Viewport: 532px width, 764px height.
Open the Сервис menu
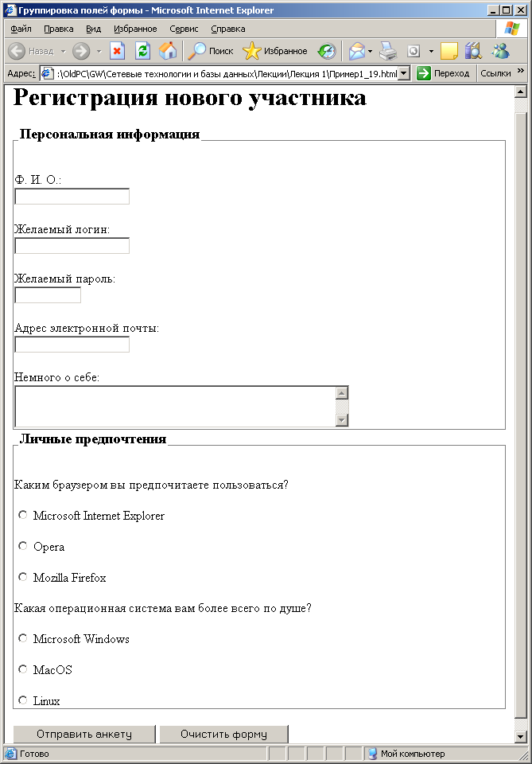[184, 29]
